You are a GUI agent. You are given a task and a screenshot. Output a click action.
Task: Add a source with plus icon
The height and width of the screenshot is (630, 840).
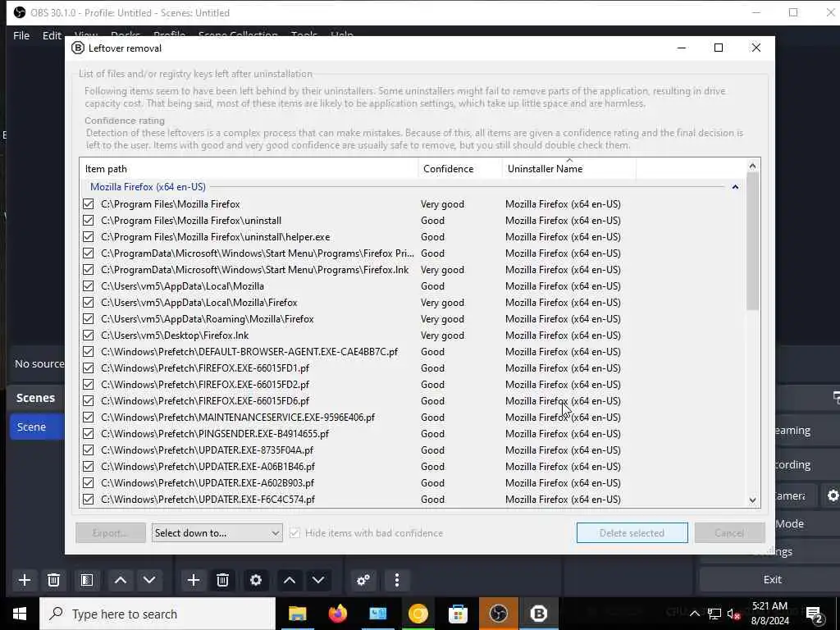tap(194, 580)
